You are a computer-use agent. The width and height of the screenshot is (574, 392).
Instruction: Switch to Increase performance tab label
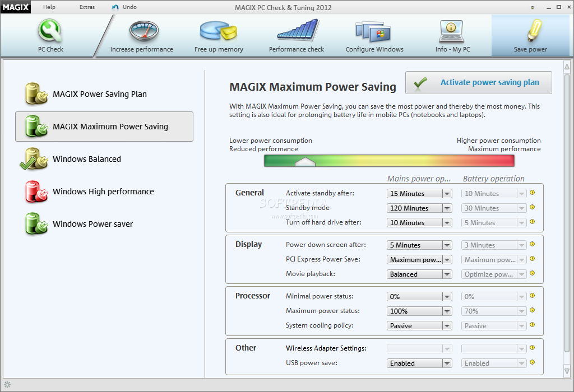coord(142,49)
